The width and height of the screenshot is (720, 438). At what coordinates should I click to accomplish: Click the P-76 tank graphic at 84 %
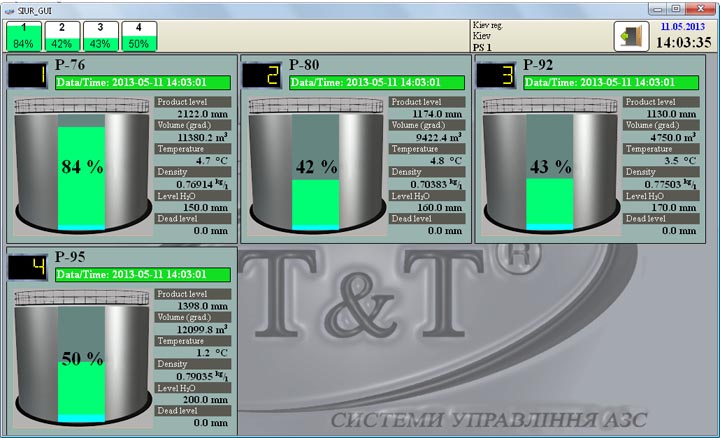pos(82,166)
